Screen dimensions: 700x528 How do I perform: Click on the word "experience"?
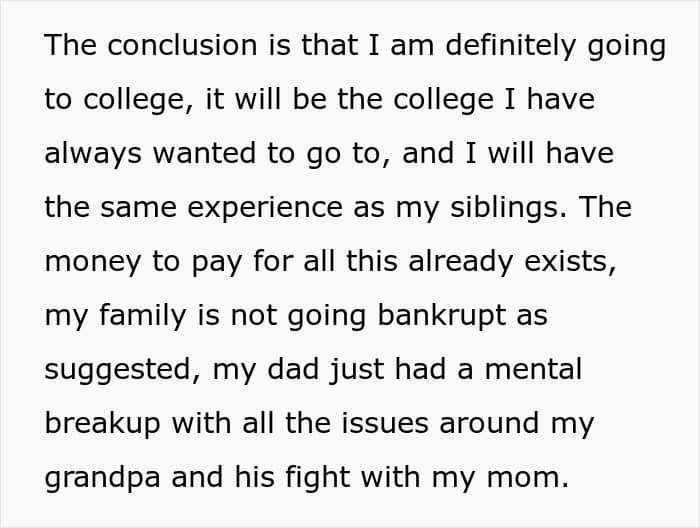pyautogui.click(x=251, y=208)
